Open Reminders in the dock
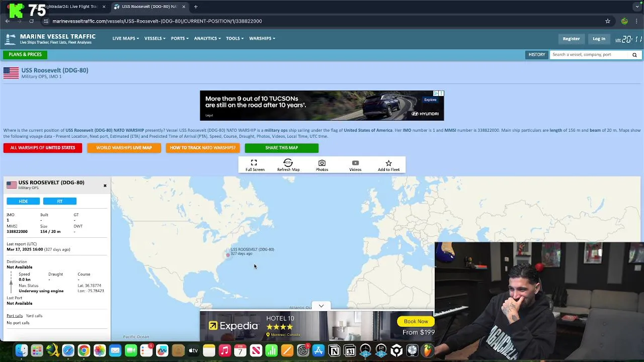 coord(146,350)
